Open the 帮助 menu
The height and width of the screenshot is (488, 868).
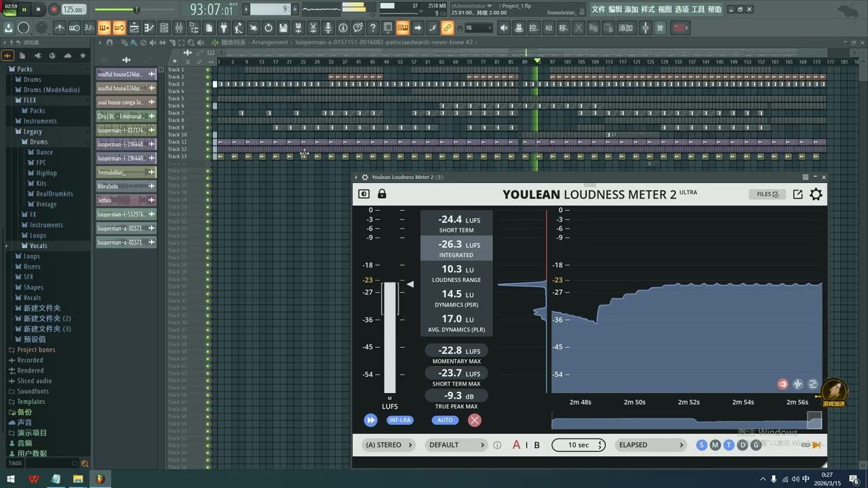[715, 9]
